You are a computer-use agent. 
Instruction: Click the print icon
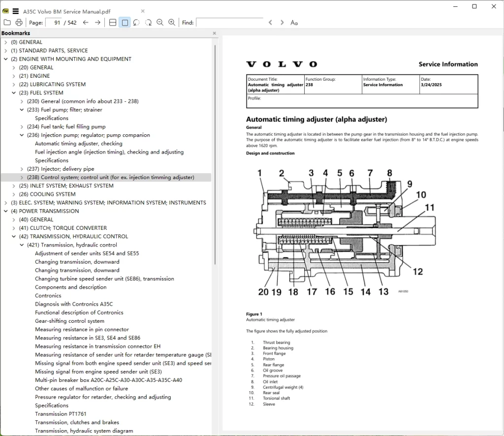pos(19,23)
